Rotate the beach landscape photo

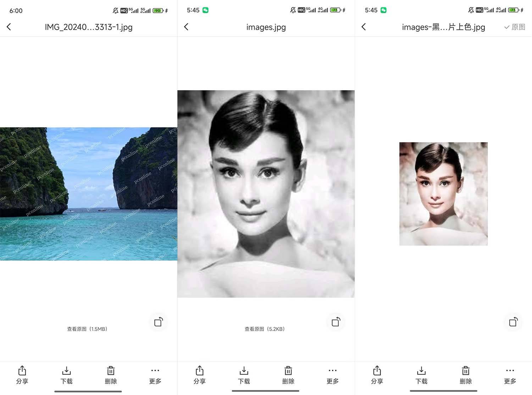coord(159,322)
